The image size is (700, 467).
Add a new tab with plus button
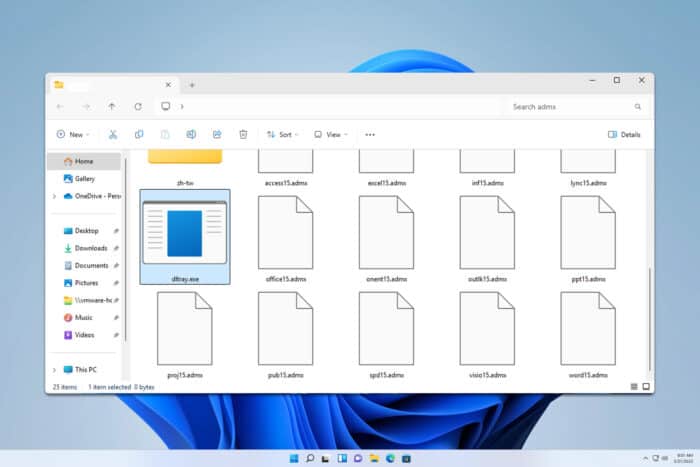tap(192, 85)
